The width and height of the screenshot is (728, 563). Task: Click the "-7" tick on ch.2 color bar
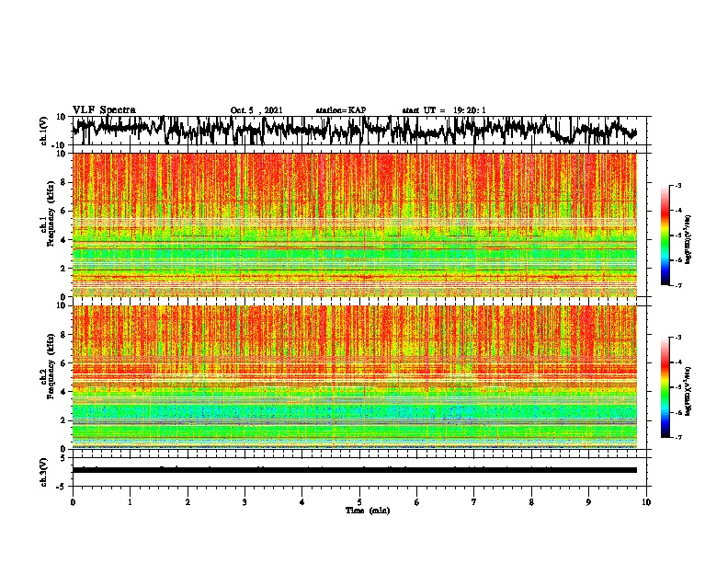[x=678, y=437]
